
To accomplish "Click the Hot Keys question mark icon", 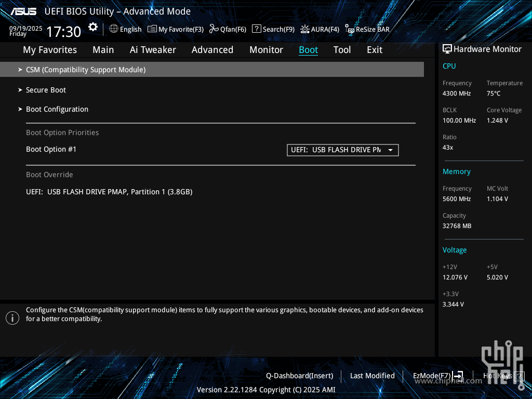I will click(x=519, y=376).
